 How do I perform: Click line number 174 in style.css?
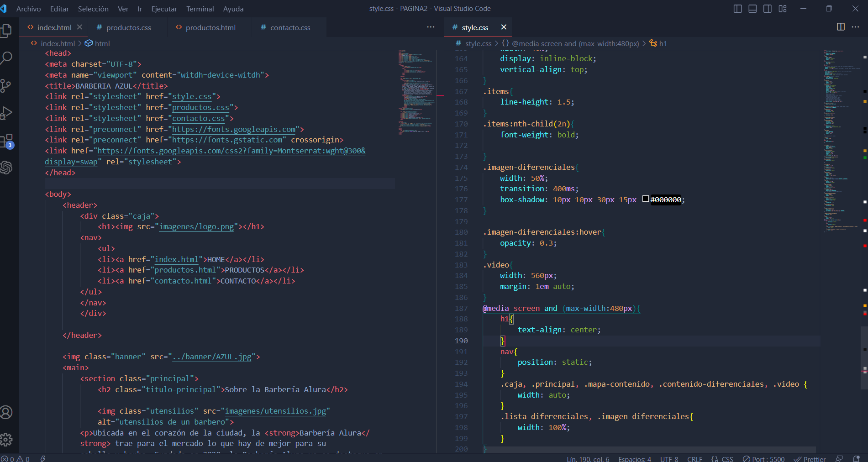pyautogui.click(x=461, y=167)
